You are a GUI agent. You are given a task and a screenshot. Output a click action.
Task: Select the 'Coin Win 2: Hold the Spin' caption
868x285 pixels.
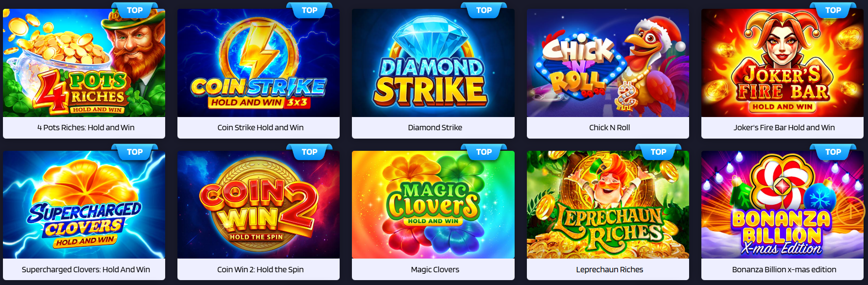(260, 269)
